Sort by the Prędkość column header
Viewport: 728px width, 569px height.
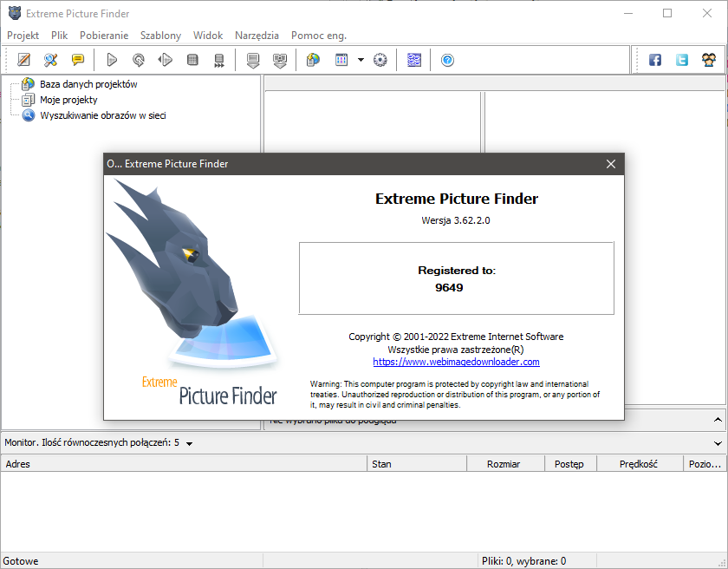click(640, 464)
